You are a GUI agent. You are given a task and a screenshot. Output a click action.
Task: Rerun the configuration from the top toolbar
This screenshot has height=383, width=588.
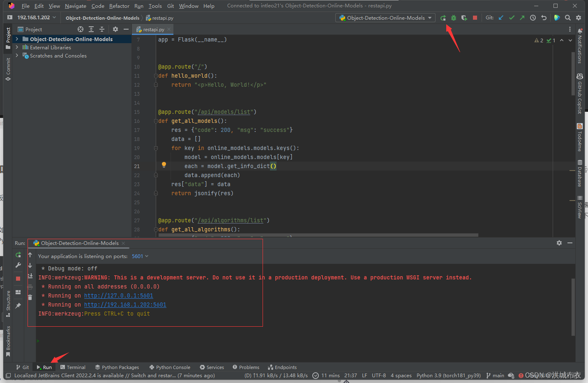pos(443,18)
